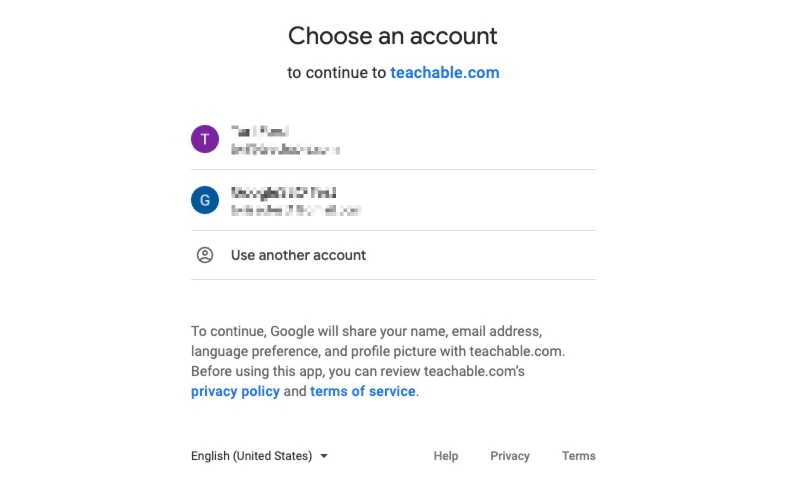Click the blue G account avatar

(x=205, y=200)
